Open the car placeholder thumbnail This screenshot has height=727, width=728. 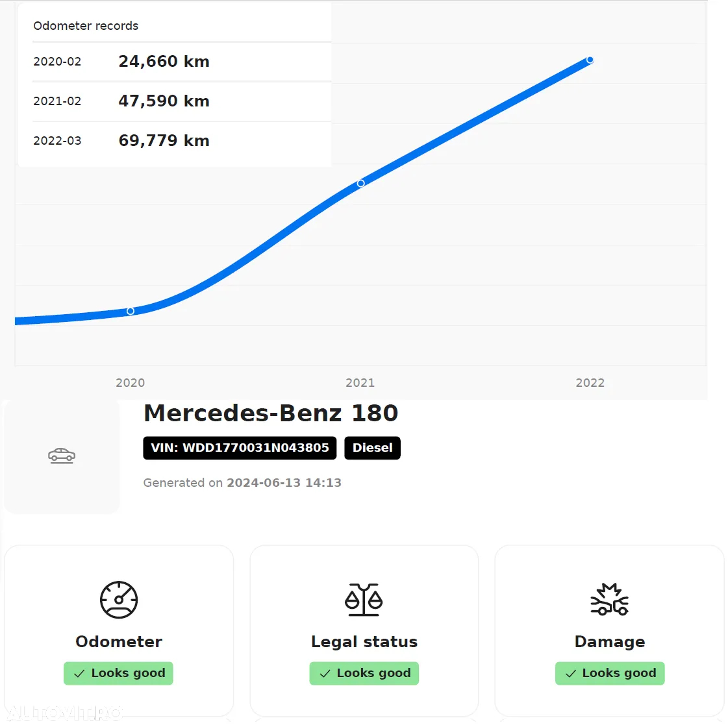[x=62, y=456]
